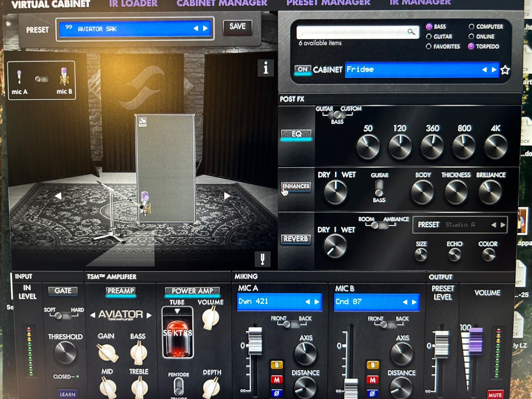Mute Mic B with red M button
This screenshot has height=399, width=532.
(x=372, y=380)
